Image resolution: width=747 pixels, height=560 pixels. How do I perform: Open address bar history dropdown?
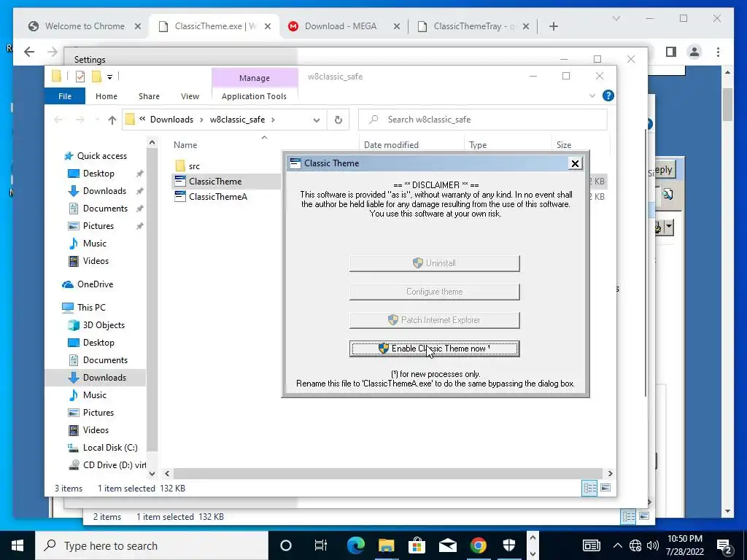pyautogui.click(x=317, y=120)
